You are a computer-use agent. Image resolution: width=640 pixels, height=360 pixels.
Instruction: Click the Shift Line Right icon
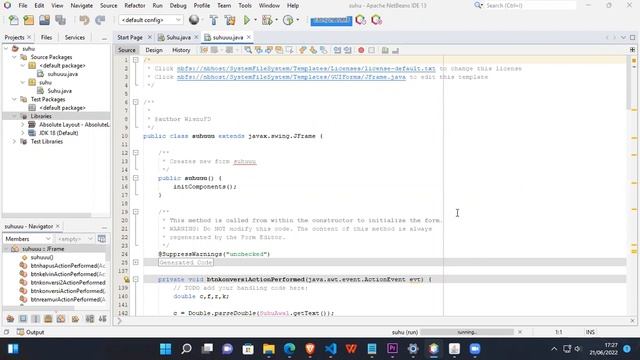click(347, 50)
